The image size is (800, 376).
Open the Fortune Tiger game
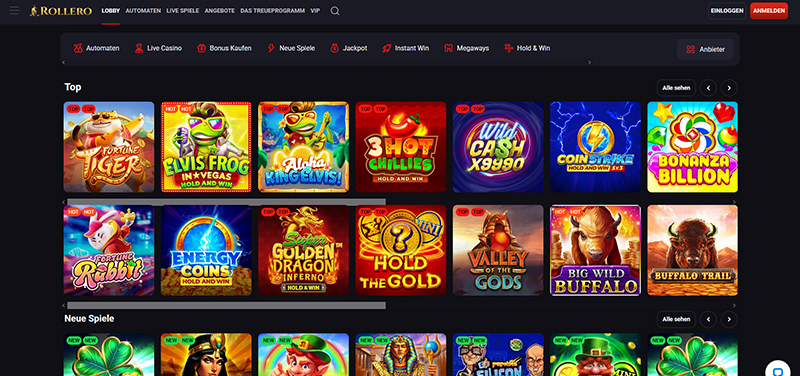[109, 147]
